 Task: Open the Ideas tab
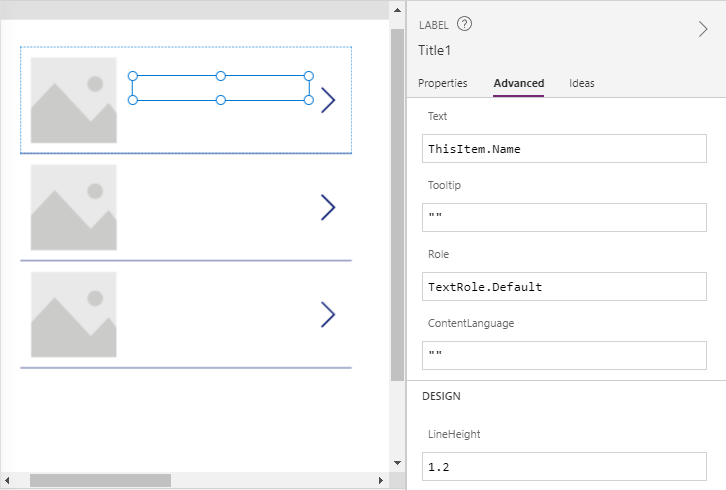[582, 83]
